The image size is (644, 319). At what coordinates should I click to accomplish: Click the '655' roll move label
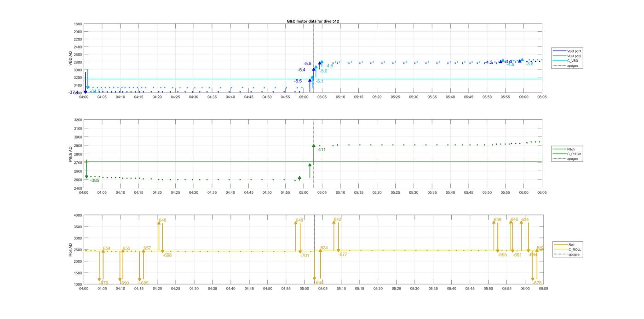click(x=126, y=249)
